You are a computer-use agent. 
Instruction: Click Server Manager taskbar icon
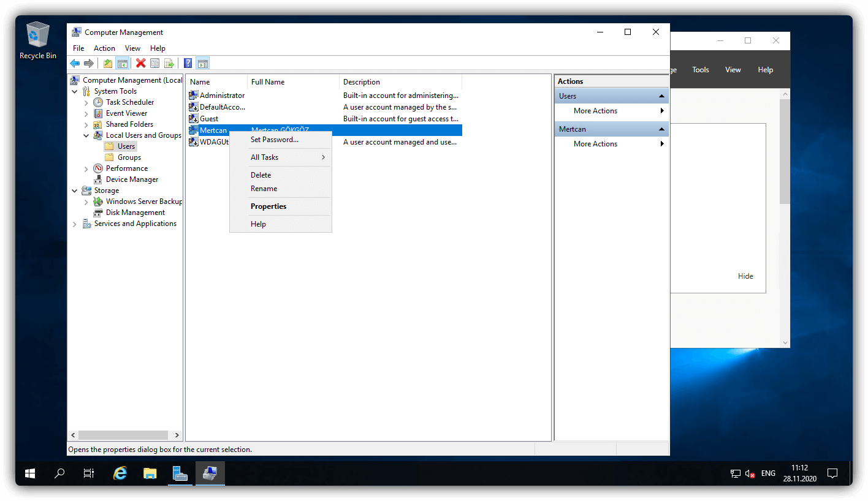pyautogui.click(x=180, y=473)
